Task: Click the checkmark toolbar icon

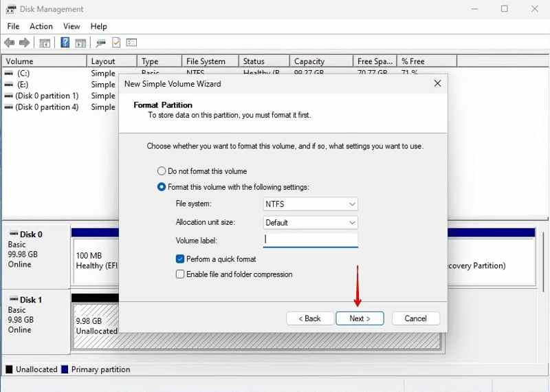Action: (x=116, y=43)
